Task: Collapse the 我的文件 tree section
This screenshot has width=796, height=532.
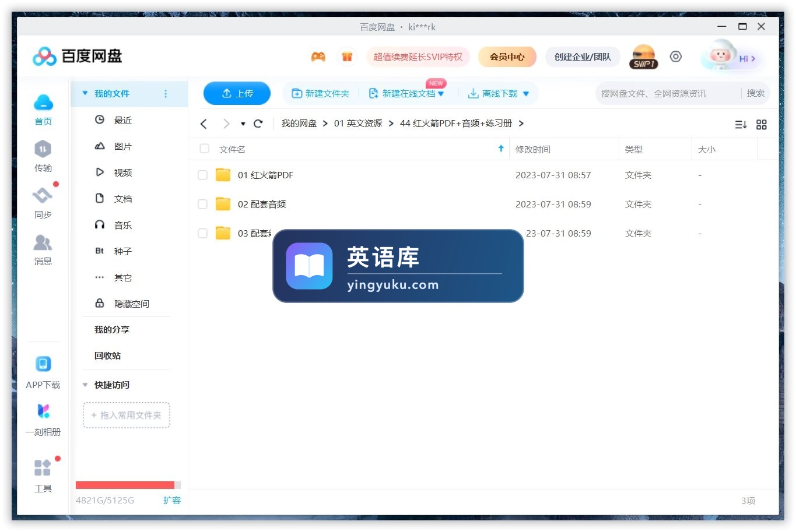Action: [85, 93]
